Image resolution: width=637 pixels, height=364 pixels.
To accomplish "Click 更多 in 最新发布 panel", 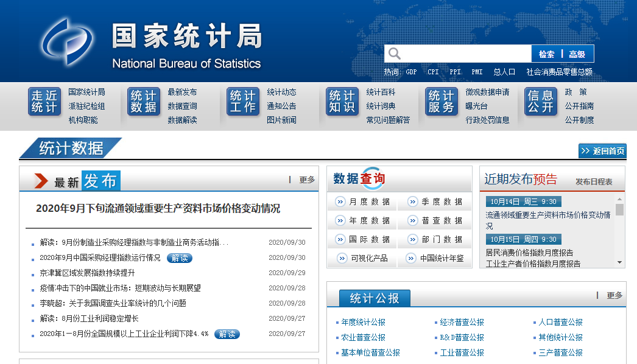I will (x=307, y=180).
